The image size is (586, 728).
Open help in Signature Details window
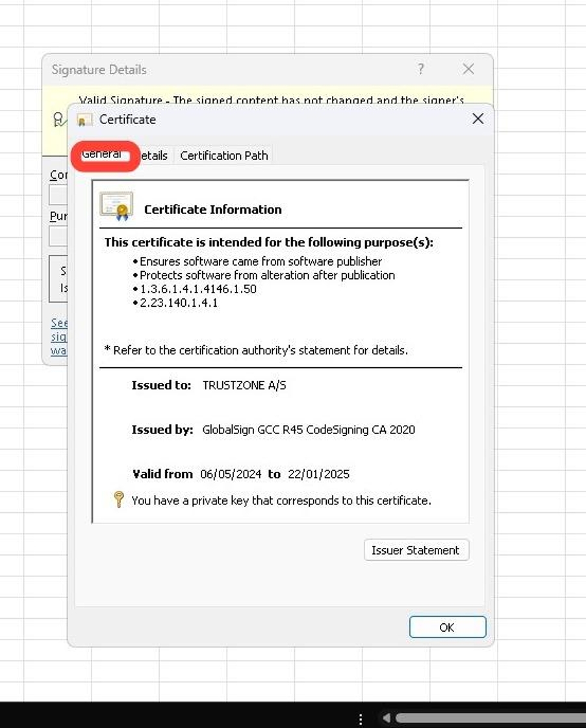pyautogui.click(x=420, y=69)
